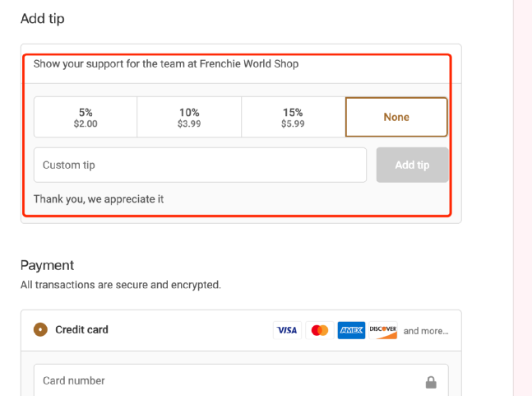Select the Credit card radio button
532x396 pixels.
click(40, 330)
